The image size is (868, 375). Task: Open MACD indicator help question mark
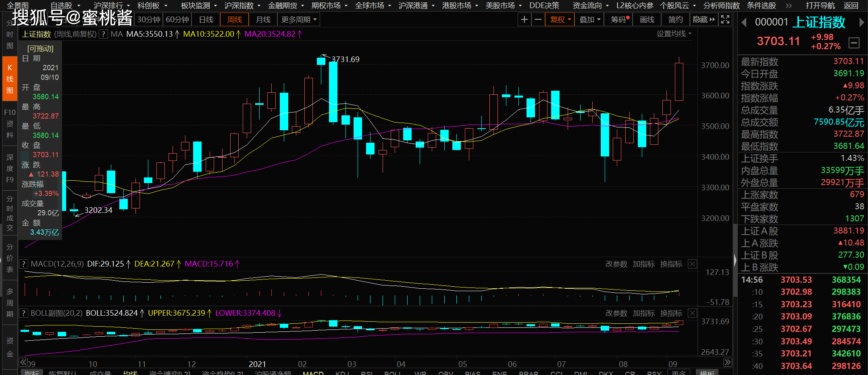pos(24,264)
